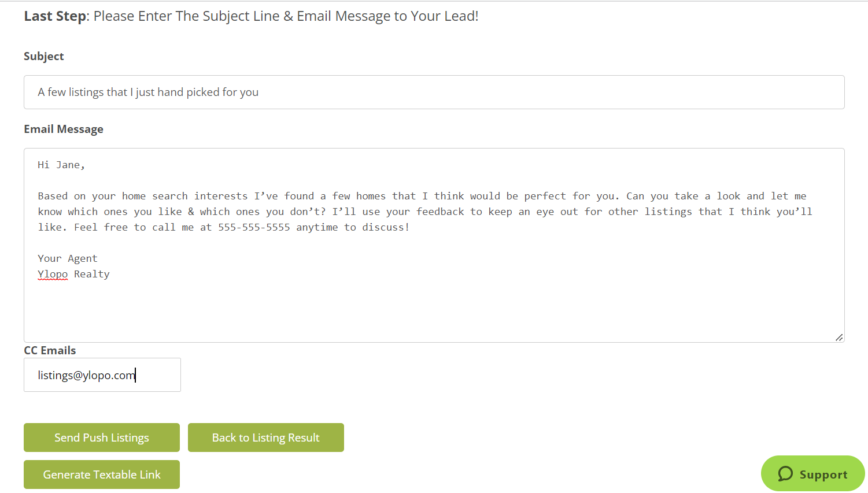The width and height of the screenshot is (868, 493).
Task: Click the word feedback in email body
Action: point(440,212)
